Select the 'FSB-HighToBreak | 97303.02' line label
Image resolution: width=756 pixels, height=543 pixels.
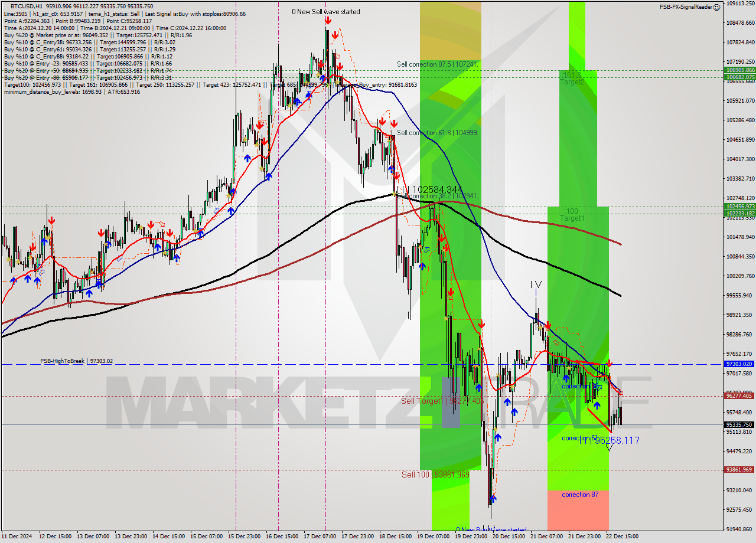point(76,361)
